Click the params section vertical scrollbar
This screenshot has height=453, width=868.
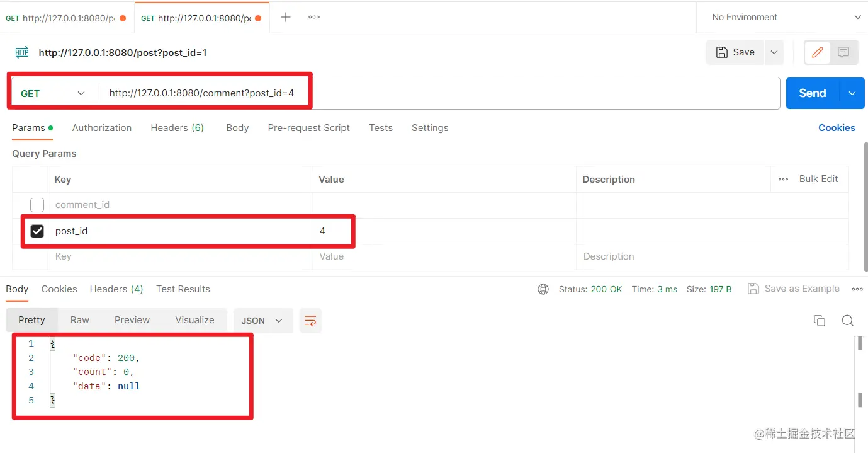click(865, 208)
